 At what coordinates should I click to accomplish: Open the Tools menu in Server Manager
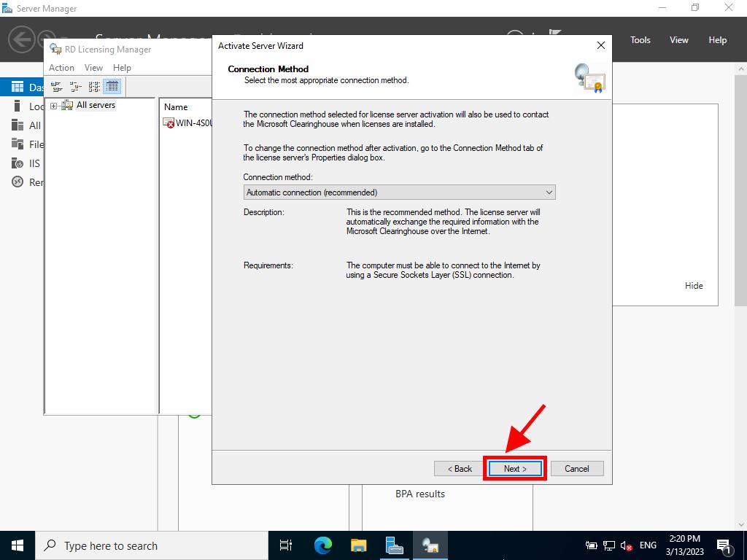[x=640, y=40]
